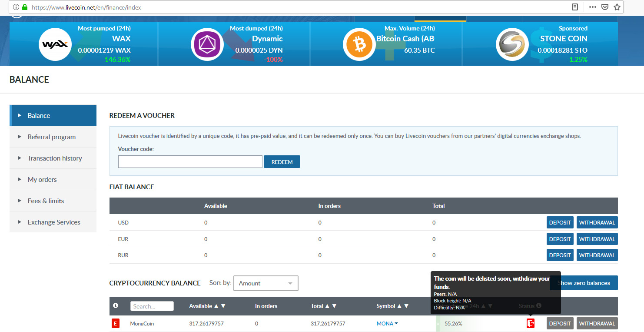Screen dimensions: 644x332
Task: Bookmark this page with the star icon
Action: click(617, 7)
